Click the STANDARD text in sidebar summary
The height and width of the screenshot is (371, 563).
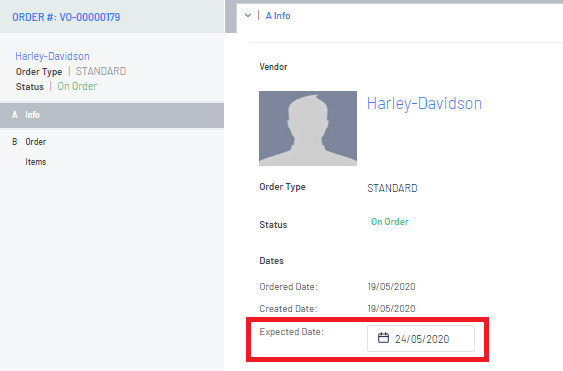101,71
